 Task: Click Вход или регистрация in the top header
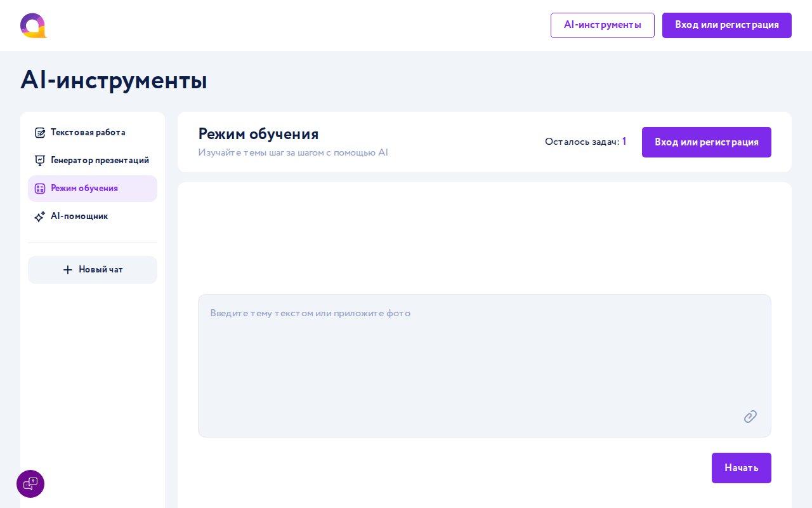727,25
